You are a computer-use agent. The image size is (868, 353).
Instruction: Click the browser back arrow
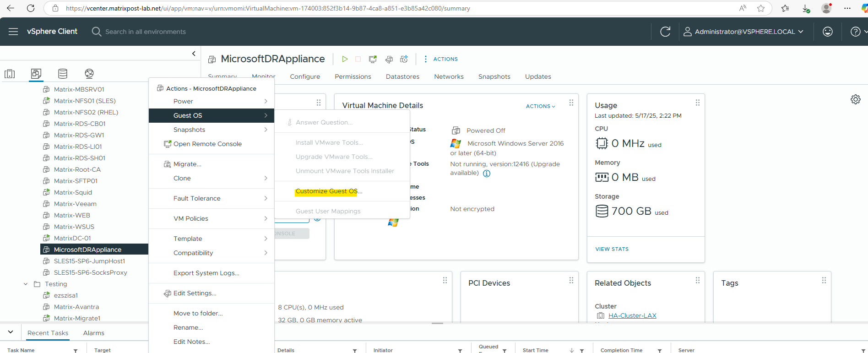(x=11, y=8)
